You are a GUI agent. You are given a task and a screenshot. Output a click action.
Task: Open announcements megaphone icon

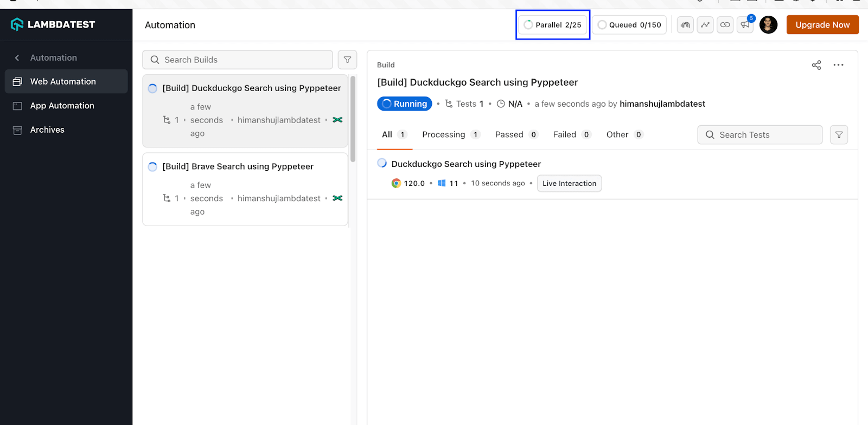click(745, 25)
